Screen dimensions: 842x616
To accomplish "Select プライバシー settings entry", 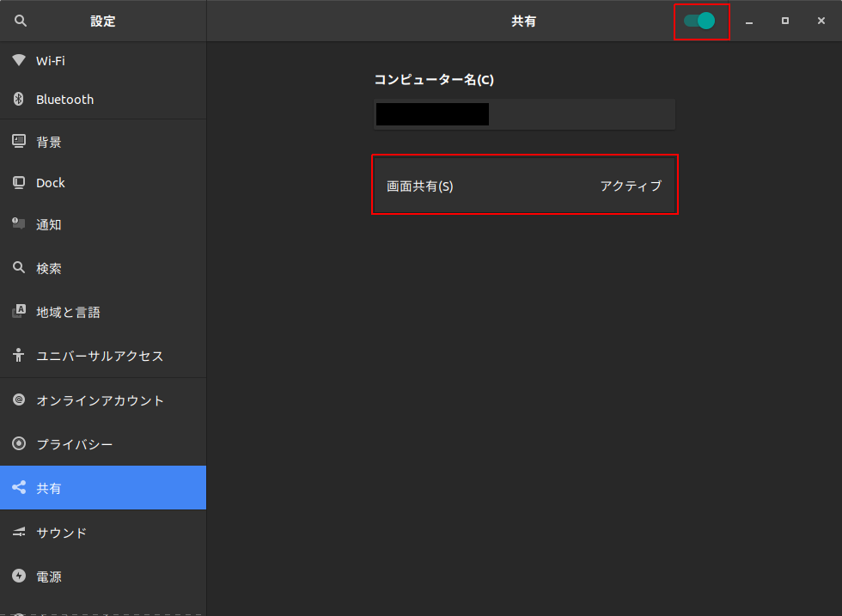I will 103,444.
